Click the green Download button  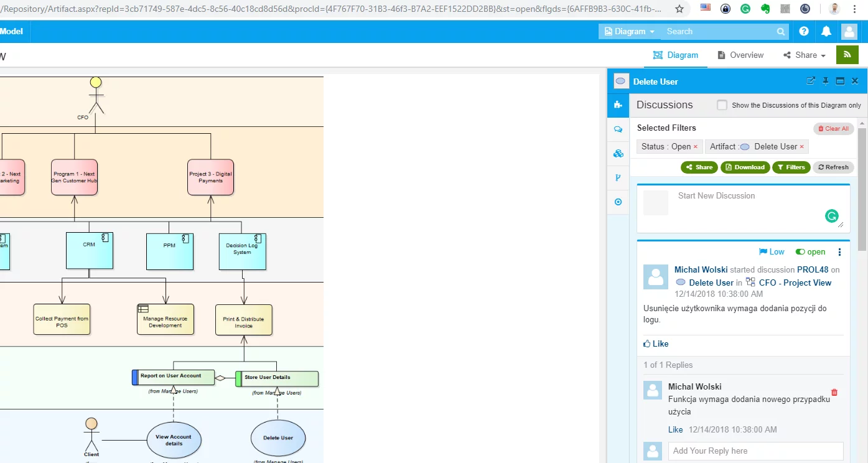[744, 167]
